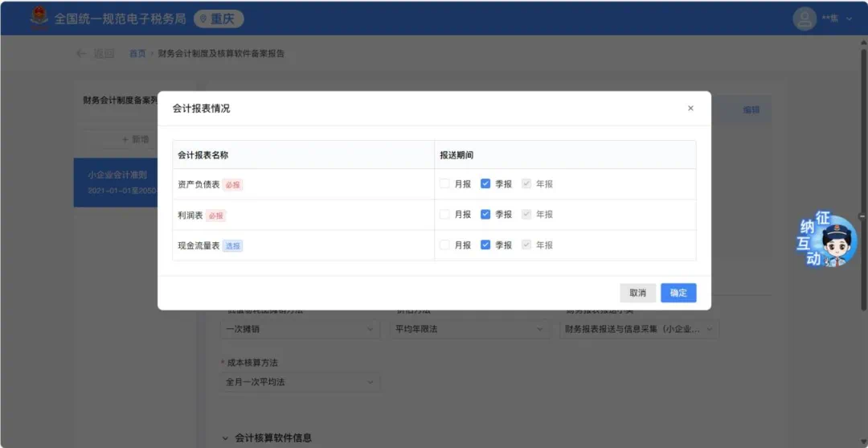This screenshot has width=868, height=448.
Task: Expand the user account dropdown arrow
Action: [850, 18]
